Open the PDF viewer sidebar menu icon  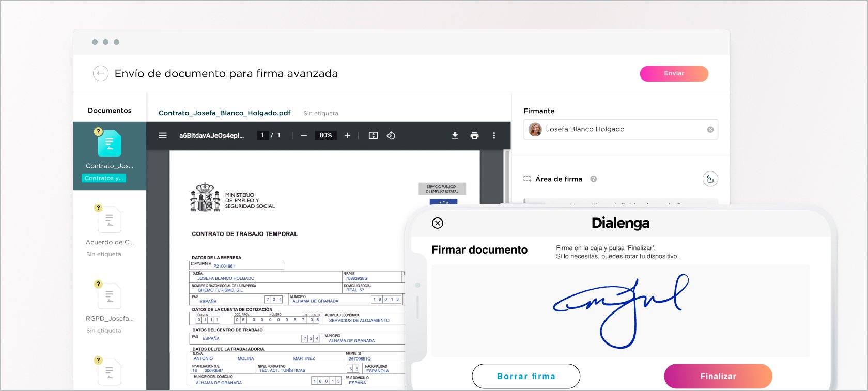point(163,135)
